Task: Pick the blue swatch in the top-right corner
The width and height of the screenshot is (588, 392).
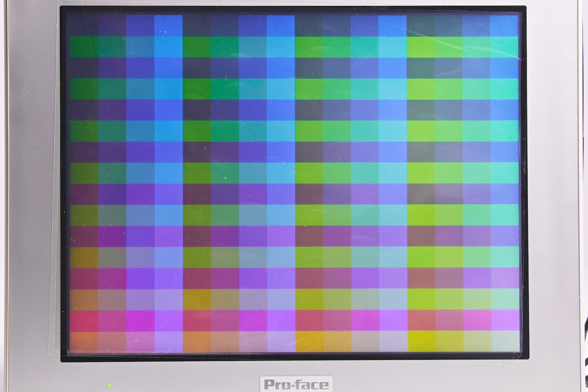Action: pyautogui.click(x=505, y=25)
